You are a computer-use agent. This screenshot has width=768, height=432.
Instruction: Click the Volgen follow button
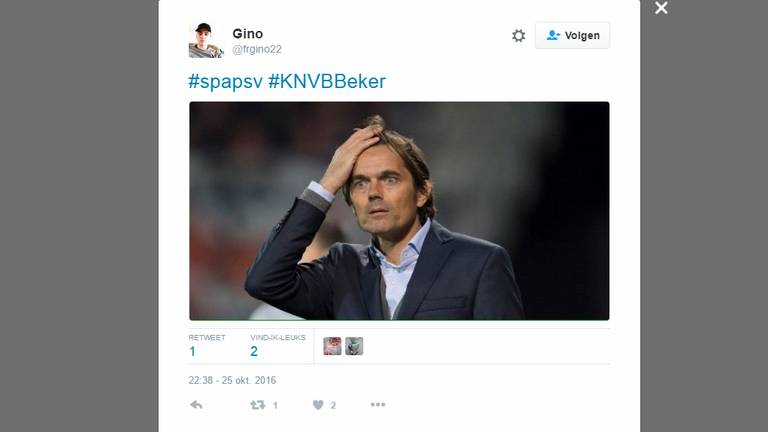tap(572, 35)
